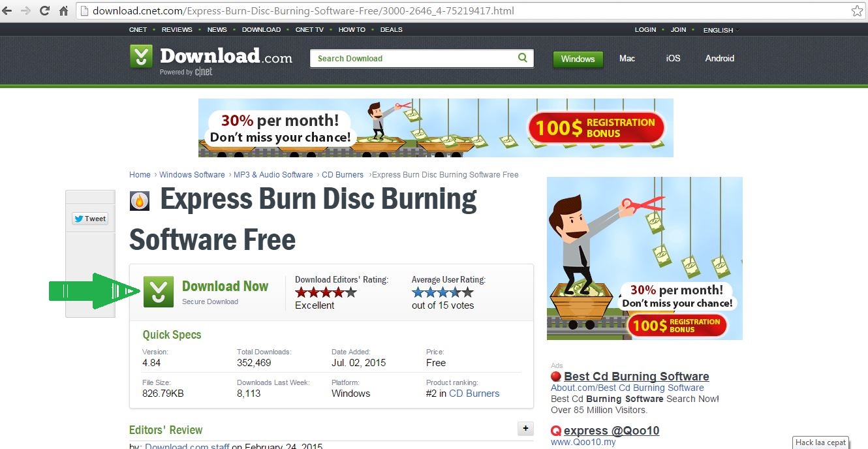Select the Windows platform tab
Viewport: 868px width, 449px height.
[x=578, y=59]
